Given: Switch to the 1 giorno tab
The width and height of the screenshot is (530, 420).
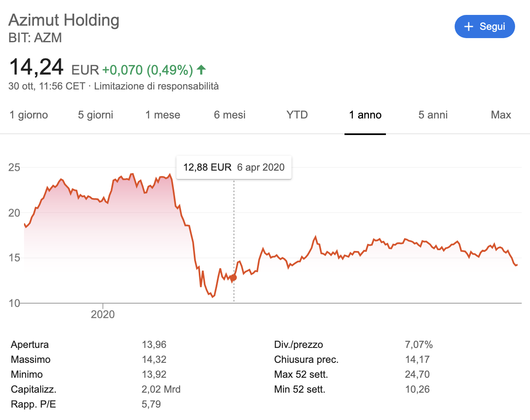Looking at the screenshot, I should pyautogui.click(x=29, y=115).
